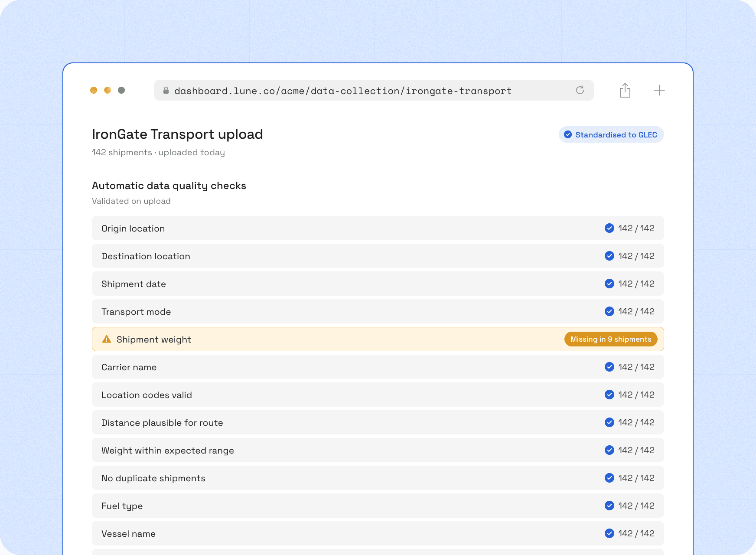The image size is (756, 555).
Task: Click the IronGate Transport upload heading
Action: 177,134
